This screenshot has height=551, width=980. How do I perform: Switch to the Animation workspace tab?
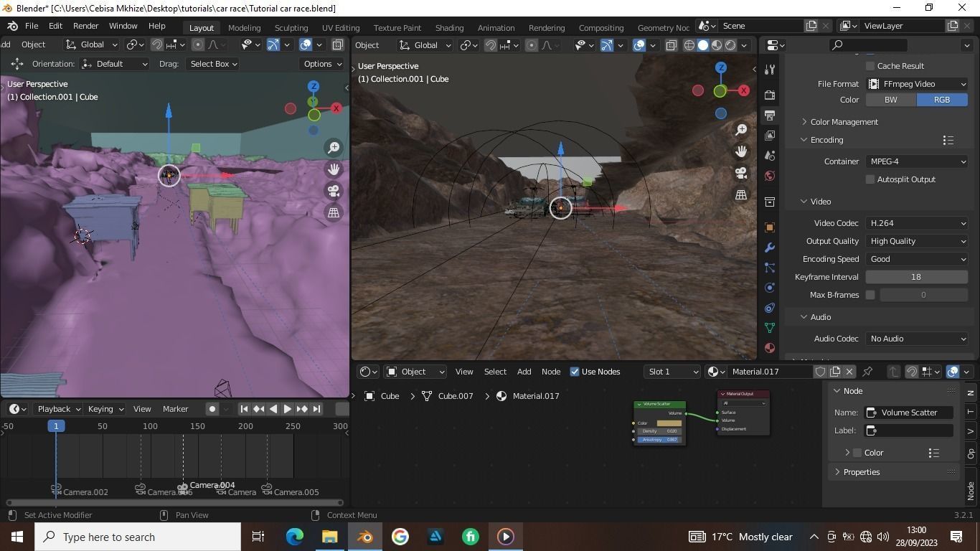click(496, 28)
